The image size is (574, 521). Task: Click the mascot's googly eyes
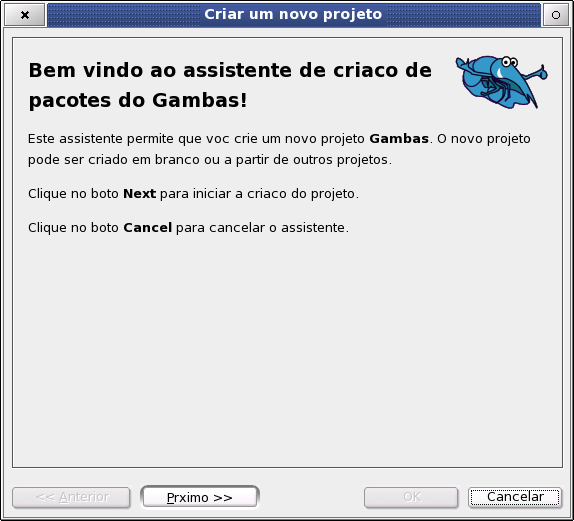(509, 61)
